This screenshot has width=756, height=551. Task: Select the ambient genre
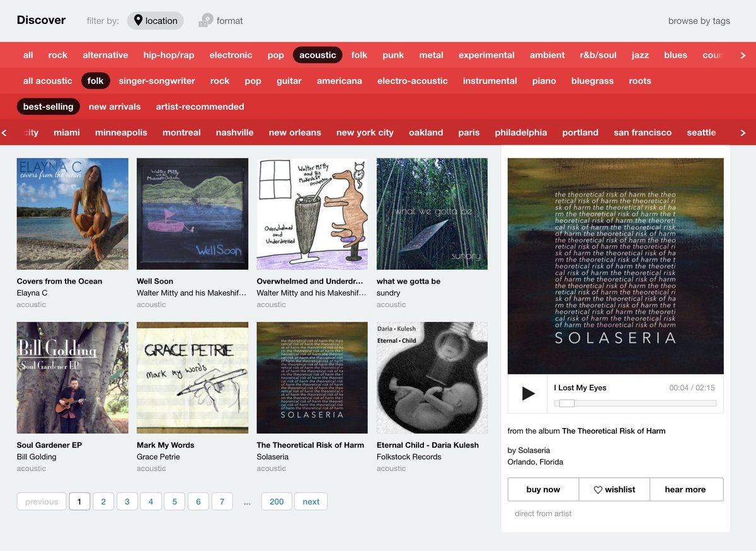click(x=547, y=55)
